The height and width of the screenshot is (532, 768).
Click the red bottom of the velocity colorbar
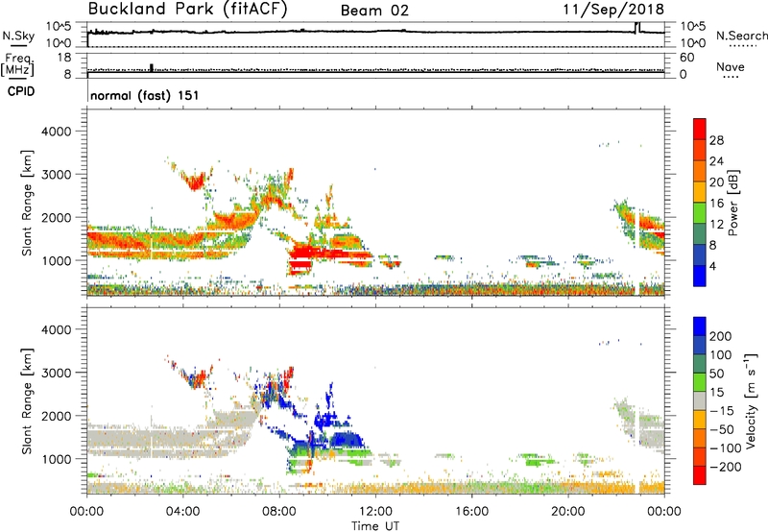point(700,475)
